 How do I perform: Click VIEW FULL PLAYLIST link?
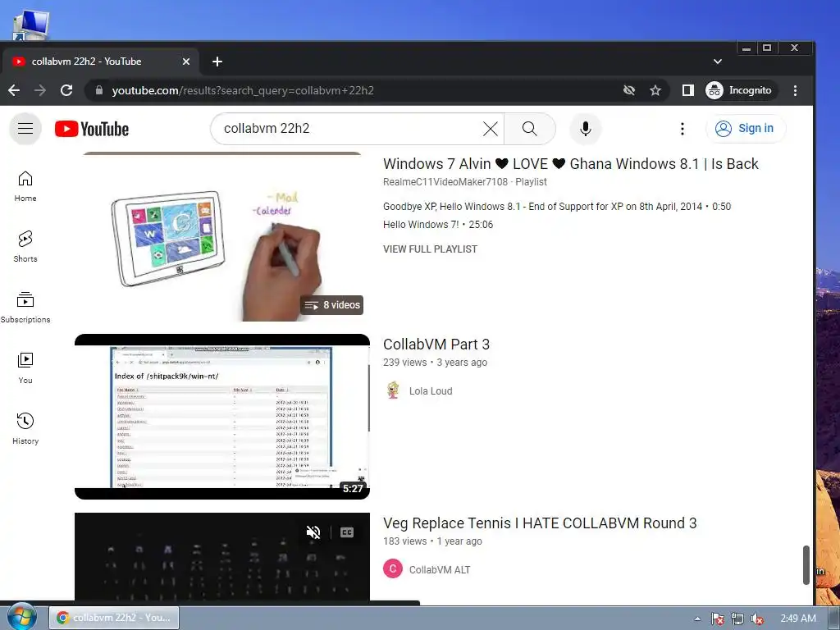pos(430,249)
